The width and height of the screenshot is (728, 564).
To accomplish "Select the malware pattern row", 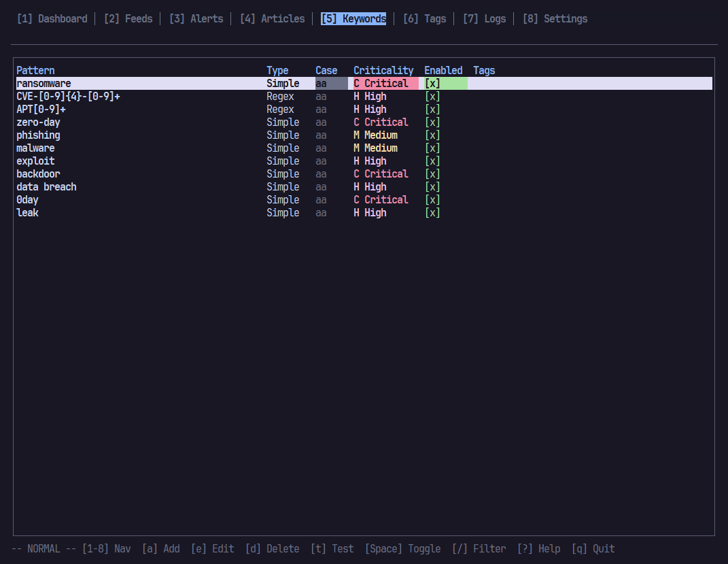I will pos(364,148).
